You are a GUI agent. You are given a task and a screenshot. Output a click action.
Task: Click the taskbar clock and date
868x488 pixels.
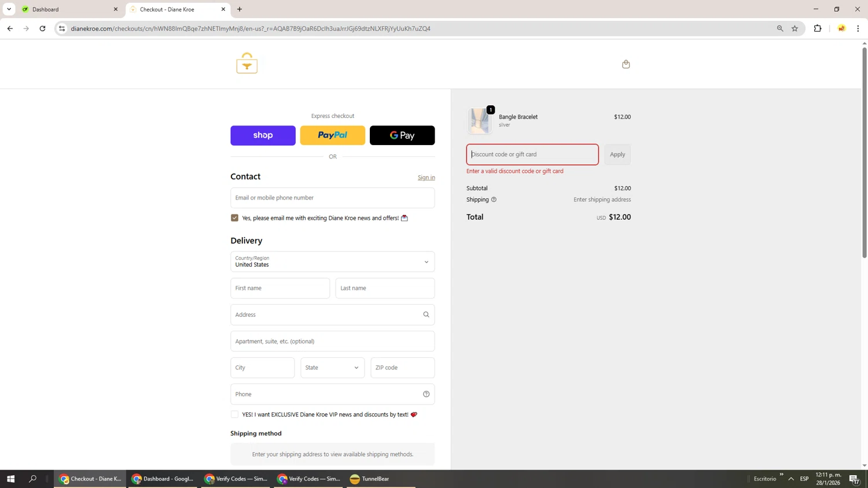828,479
